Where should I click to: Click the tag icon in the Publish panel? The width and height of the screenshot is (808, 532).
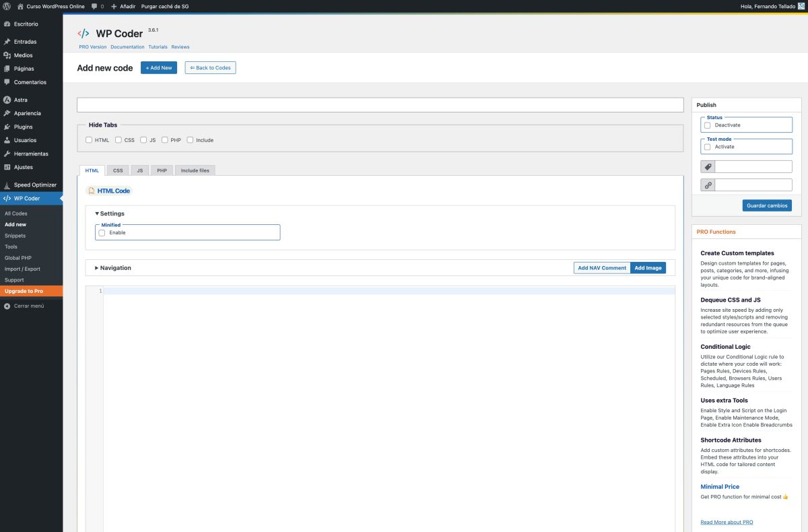point(707,166)
